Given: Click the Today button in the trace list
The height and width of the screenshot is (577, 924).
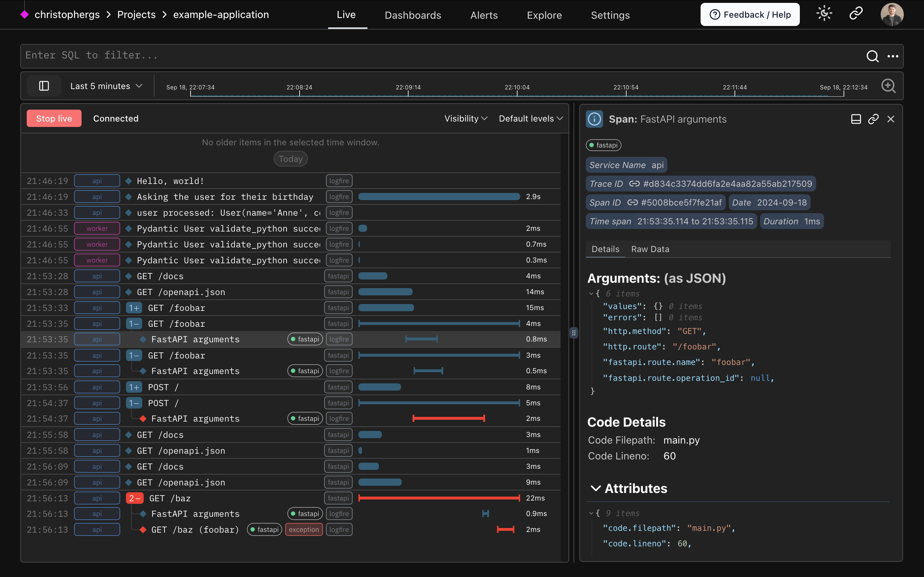Looking at the screenshot, I should point(291,159).
